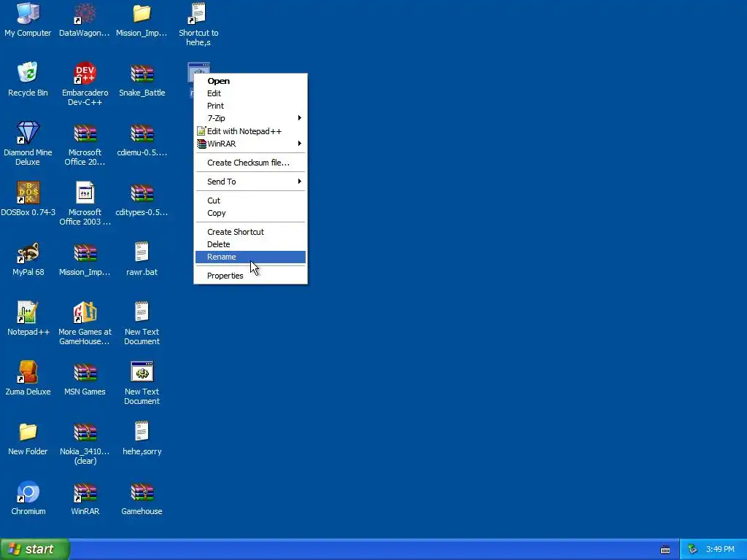This screenshot has height=560, width=747.
Task: Select the More Games at GameHouse icon
Action: pyautogui.click(x=85, y=313)
